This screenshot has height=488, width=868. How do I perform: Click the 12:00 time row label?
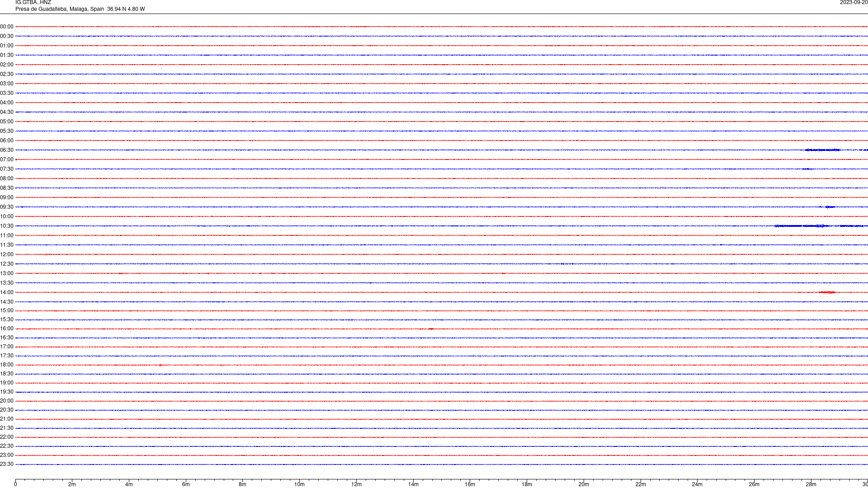pos(7,254)
